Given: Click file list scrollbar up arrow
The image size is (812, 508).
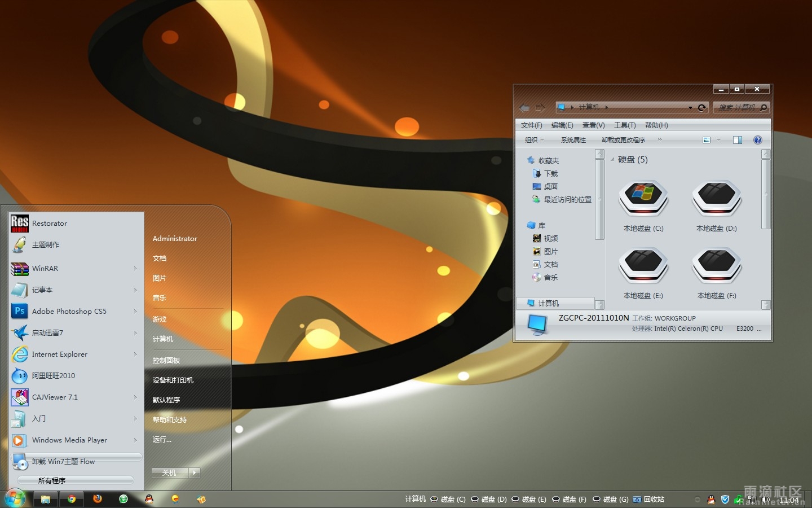Looking at the screenshot, I should click(766, 154).
